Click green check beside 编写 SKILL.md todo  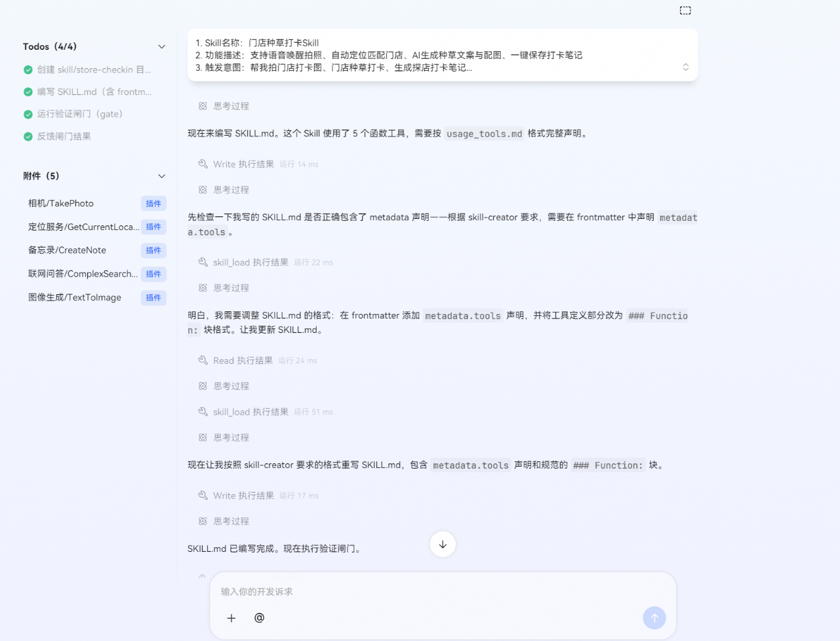pos(28,92)
